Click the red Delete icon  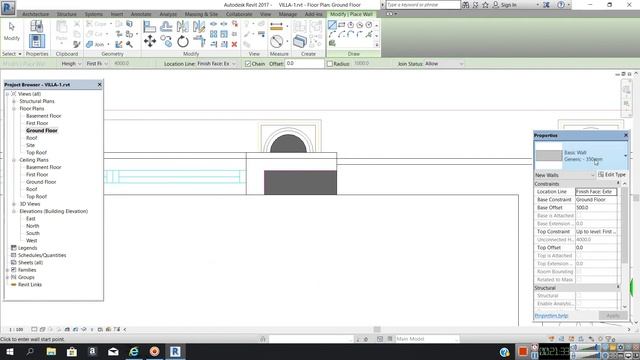click(x=234, y=44)
